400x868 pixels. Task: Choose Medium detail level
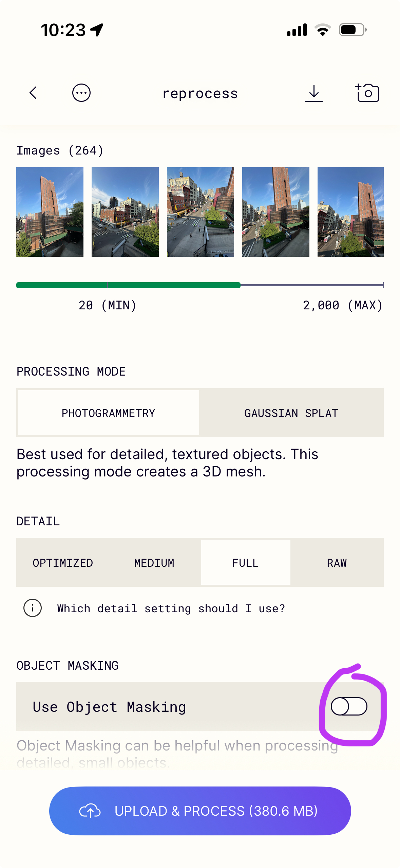pos(154,563)
